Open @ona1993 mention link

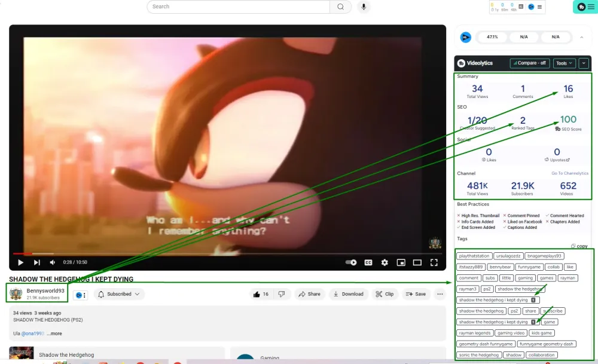(x=33, y=333)
